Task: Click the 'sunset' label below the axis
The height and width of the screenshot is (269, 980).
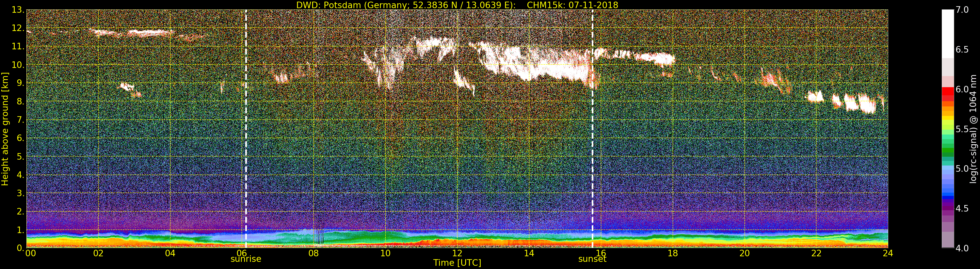Action: point(592,259)
